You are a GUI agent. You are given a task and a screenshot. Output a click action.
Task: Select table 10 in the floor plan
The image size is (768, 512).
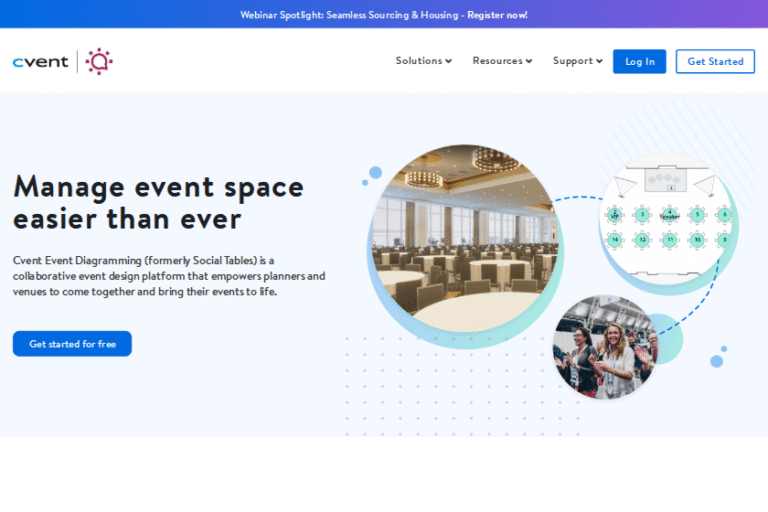click(x=697, y=240)
